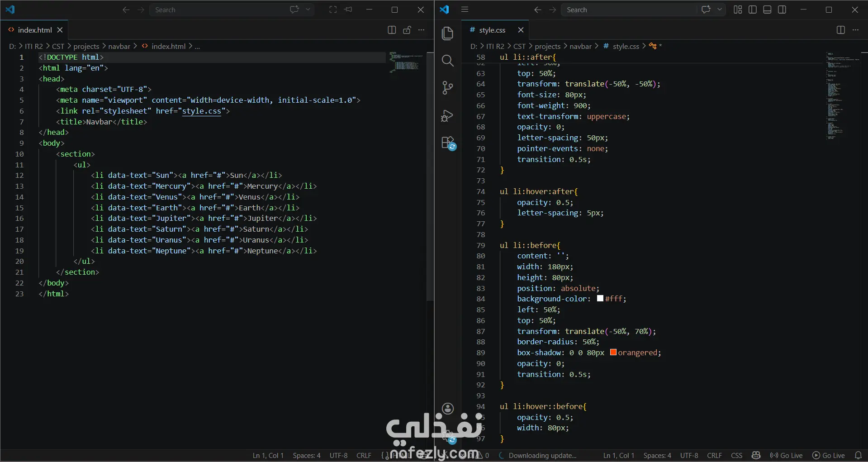Open the Spaces: 4 indentation selector in the index.html window
Image resolution: width=868 pixels, height=462 pixels.
tap(306, 455)
